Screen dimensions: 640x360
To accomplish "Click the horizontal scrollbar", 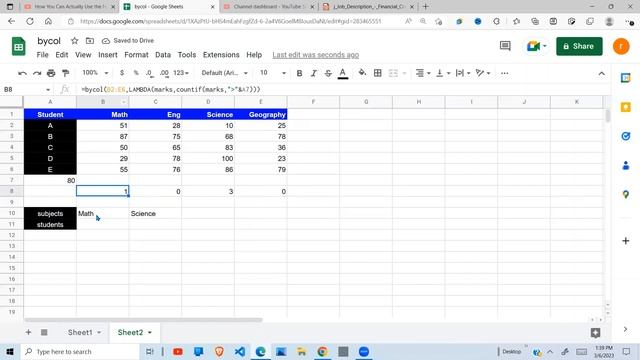I will 143,320.
